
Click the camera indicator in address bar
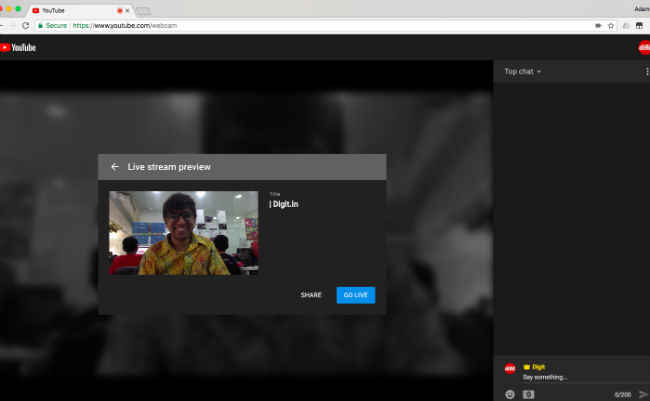(598, 26)
